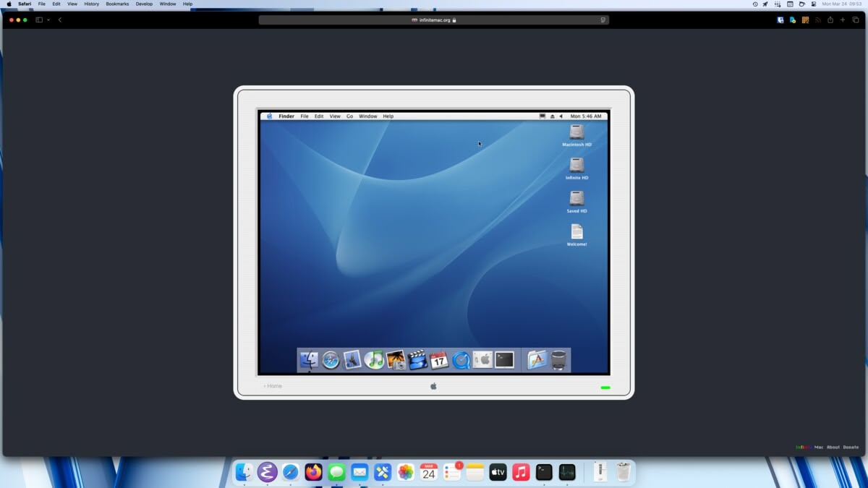This screenshot has height=488, width=868.
Task: Open Messages from the macOS dock
Action: 336,472
